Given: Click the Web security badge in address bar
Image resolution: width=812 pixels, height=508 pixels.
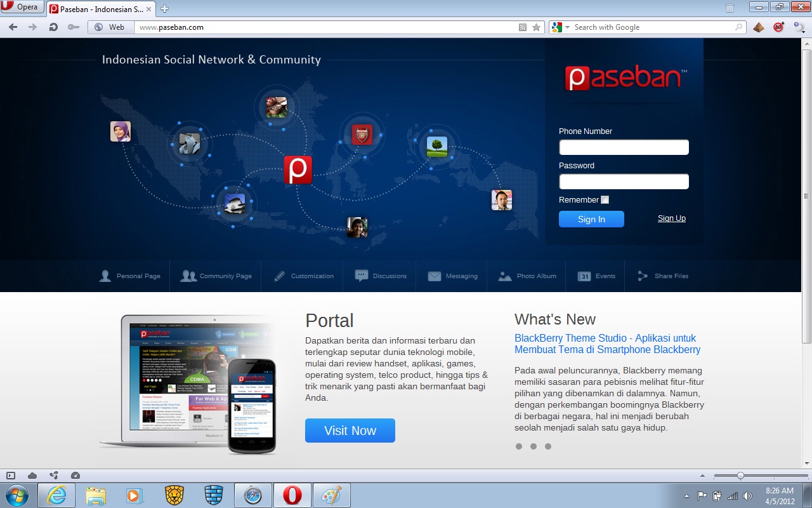Looking at the screenshot, I should click(110, 27).
